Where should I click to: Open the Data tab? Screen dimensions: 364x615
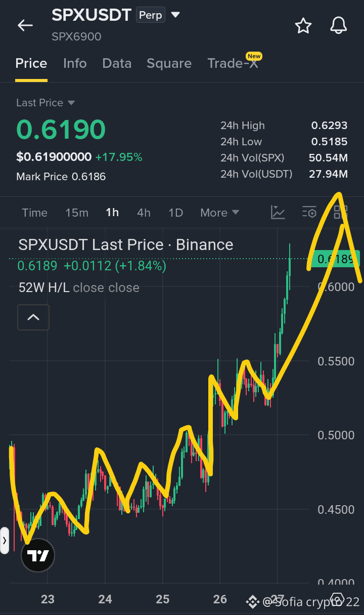[117, 63]
